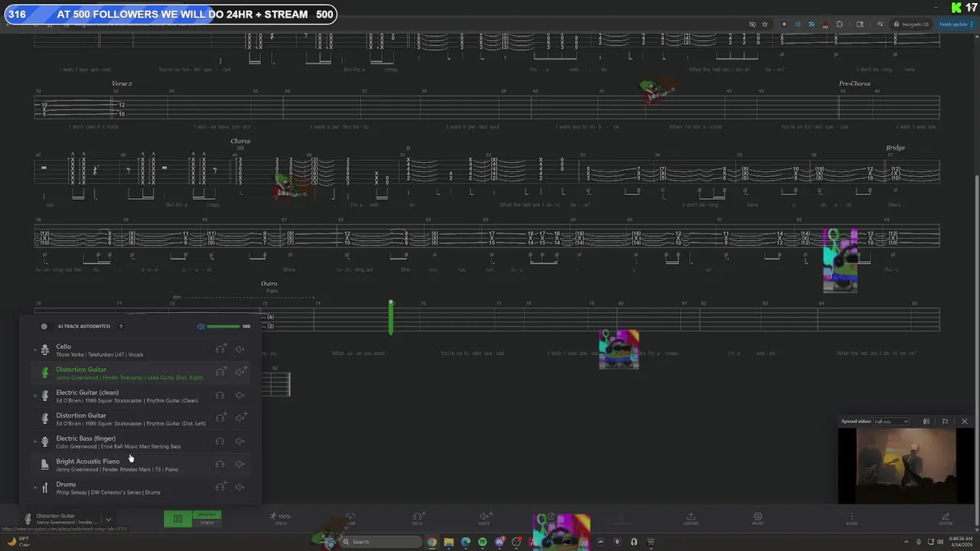Adjust the master volume slider at 100
Image resolution: width=980 pixels, height=551 pixels.
coord(224,326)
